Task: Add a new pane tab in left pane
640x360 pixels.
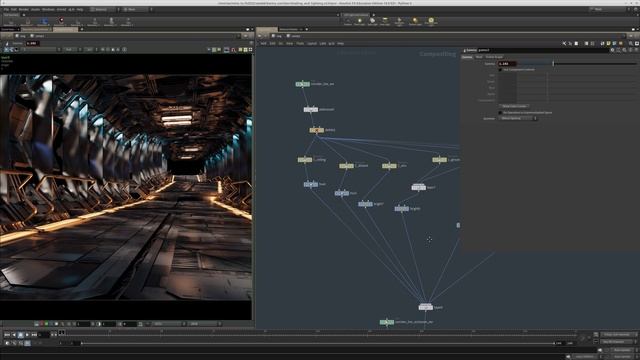Action: (82, 29)
